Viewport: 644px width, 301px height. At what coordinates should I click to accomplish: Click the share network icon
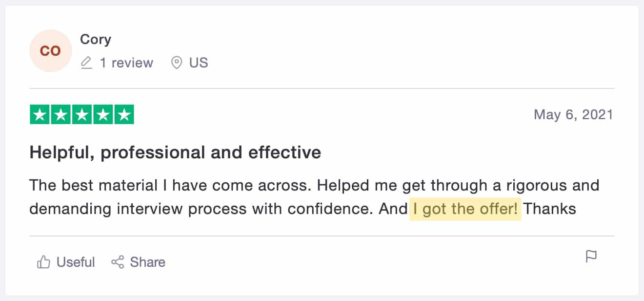[x=118, y=262]
